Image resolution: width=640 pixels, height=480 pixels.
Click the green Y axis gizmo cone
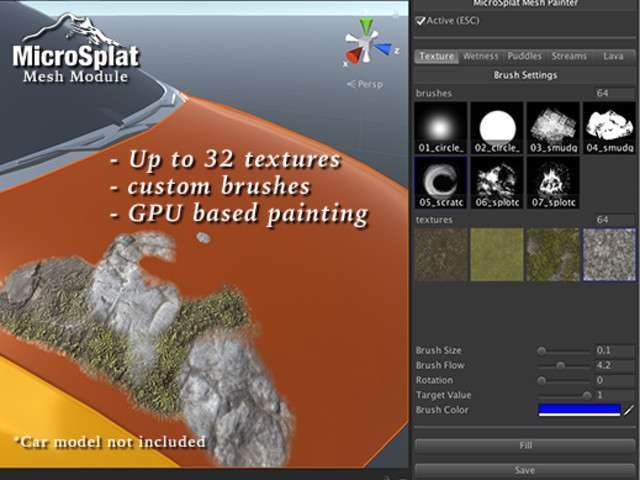tap(367, 26)
